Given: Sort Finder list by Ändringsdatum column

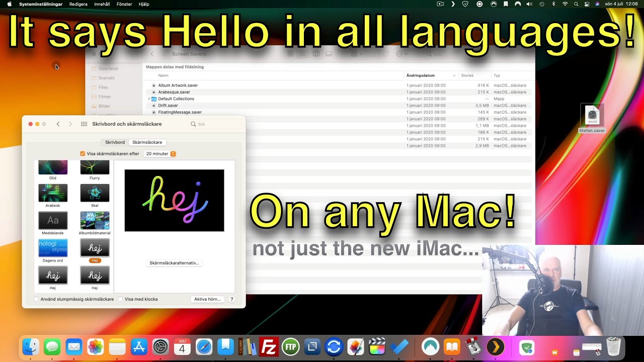Looking at the screenshot, I should [431, 75].
